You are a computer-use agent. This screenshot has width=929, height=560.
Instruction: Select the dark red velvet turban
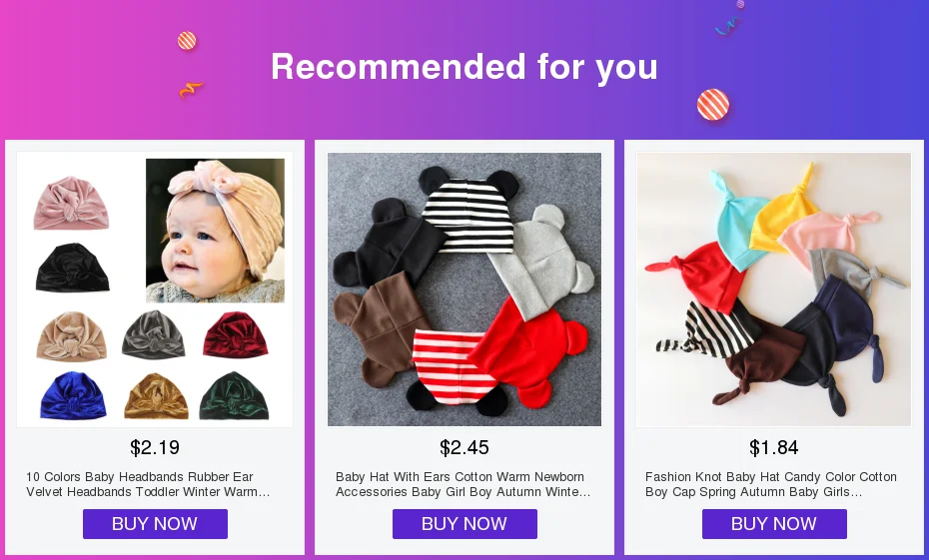[235, 334]
